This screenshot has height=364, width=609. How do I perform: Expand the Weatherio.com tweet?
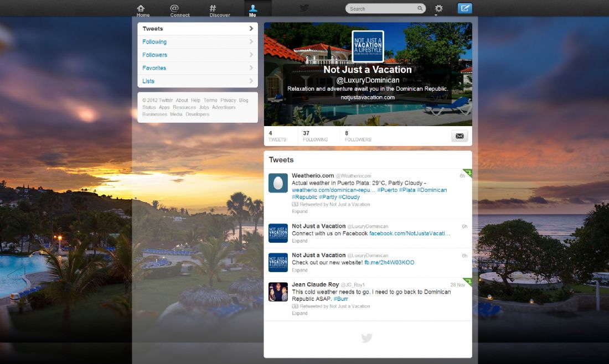tap(300, 211)
